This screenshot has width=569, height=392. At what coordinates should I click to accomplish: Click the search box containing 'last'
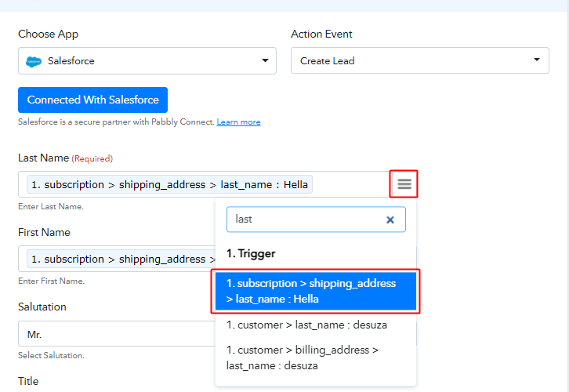pos(316,220)
